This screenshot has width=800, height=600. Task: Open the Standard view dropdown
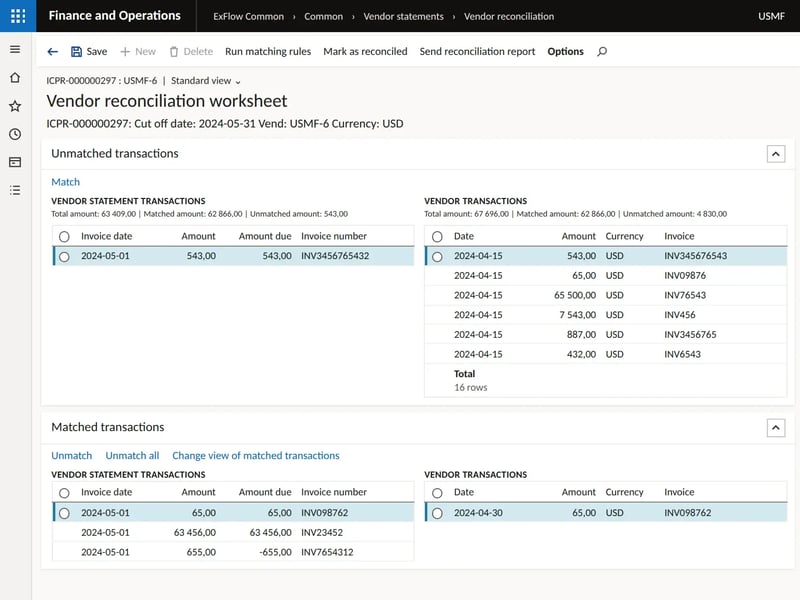(x=206, y=81)
